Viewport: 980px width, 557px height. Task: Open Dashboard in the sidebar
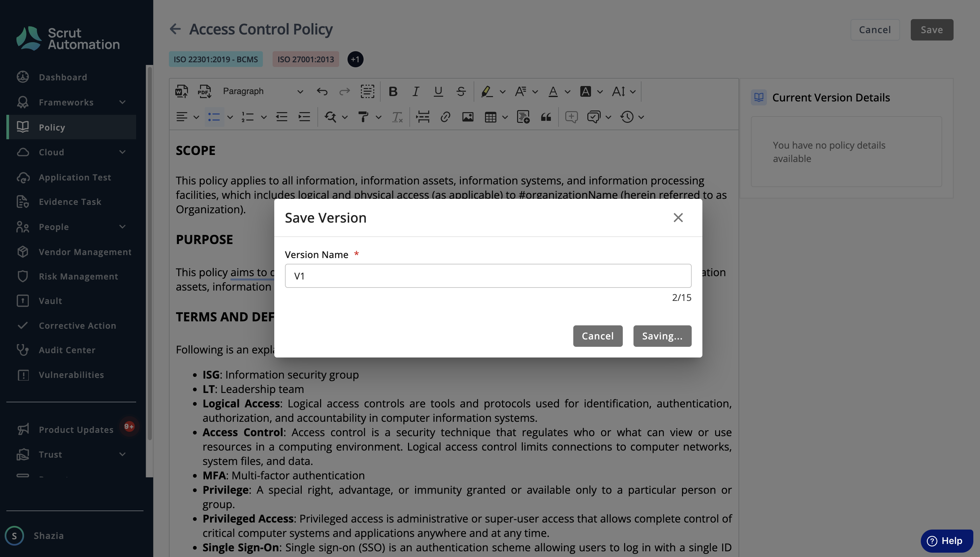click(71, 77)
